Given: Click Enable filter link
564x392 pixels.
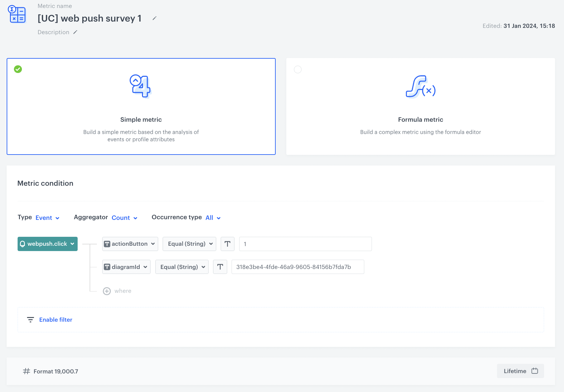Looking at the screenshot, I should tap(56, 320).
